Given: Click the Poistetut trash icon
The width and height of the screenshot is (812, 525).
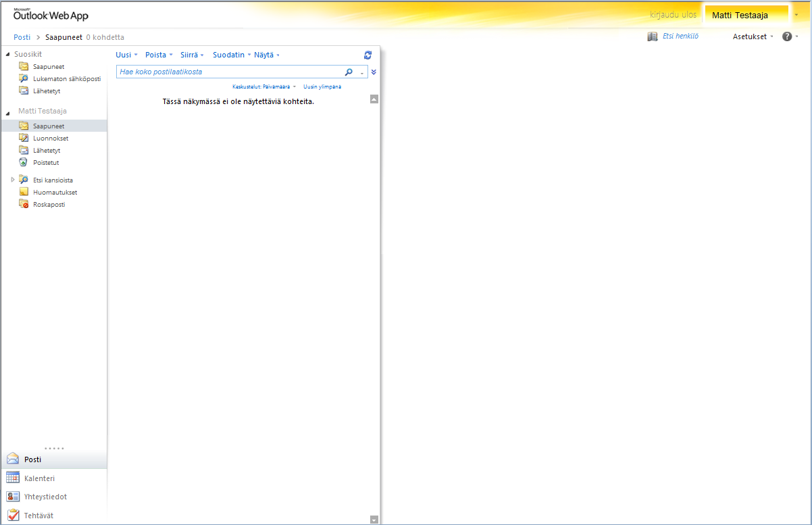Looking at the screenshot, I should pos(24,162).
